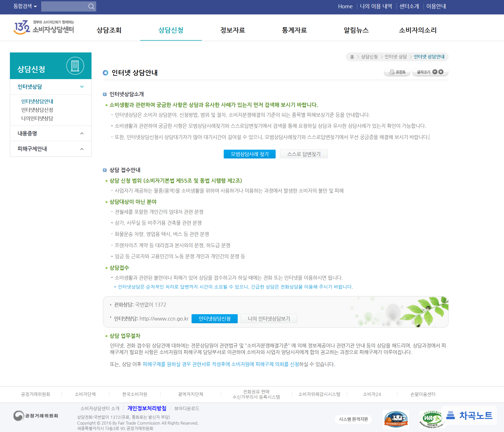Viewport: 504px width, 432px height.
Task: Select the 소비자의소리 menu
Action: pos(418,30)
